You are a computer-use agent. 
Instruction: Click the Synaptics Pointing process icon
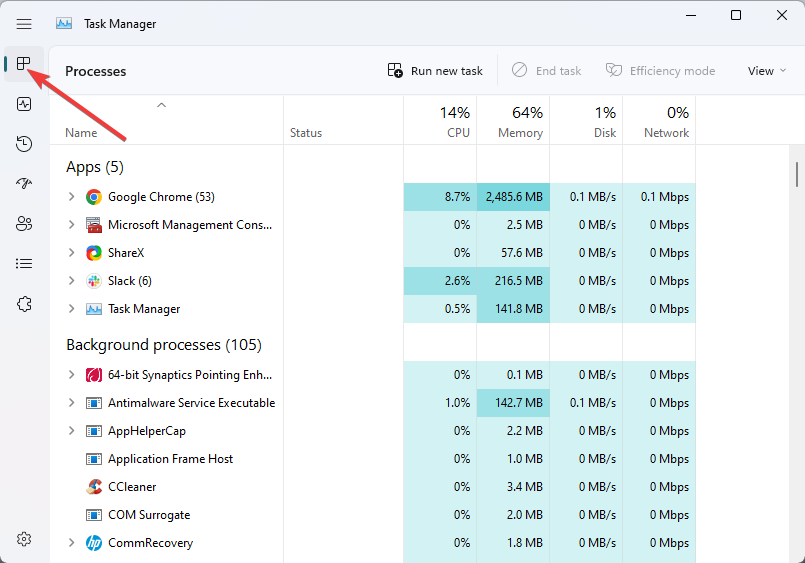(93, 375)
